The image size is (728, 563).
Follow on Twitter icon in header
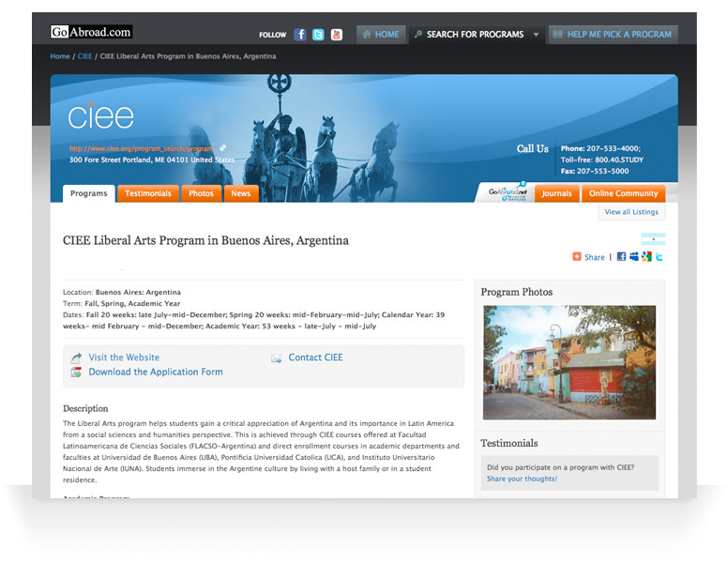tap(318, 35)
